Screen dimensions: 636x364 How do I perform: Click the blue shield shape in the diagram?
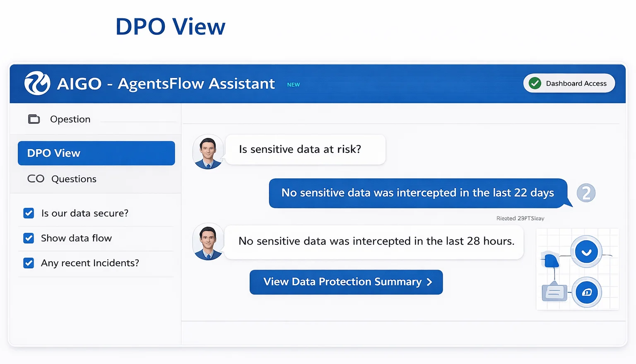[x=551, y=261]
